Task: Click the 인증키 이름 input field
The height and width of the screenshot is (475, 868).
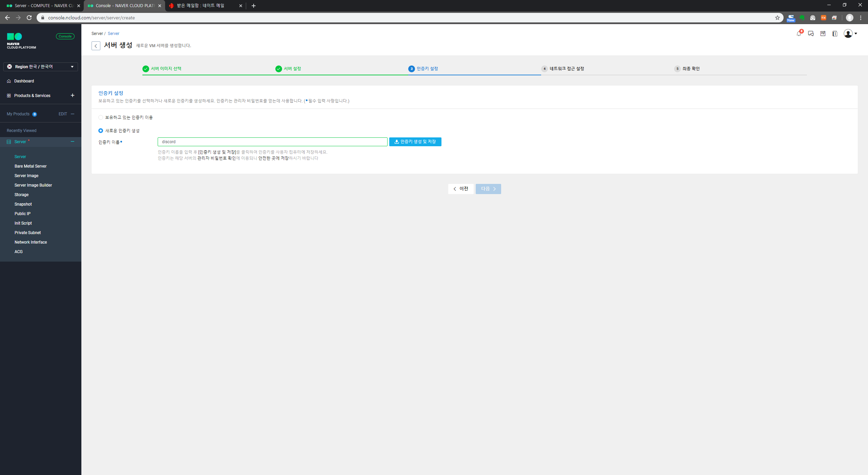Action: point(272,142)
